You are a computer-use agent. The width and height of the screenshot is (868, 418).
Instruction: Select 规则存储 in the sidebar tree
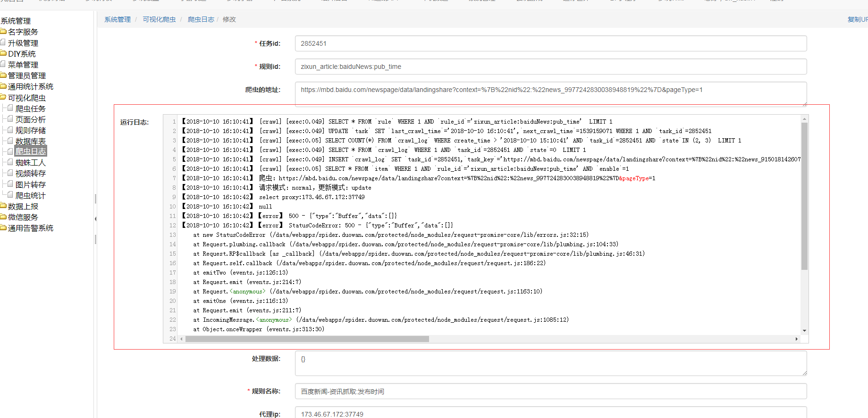tap(31, 130)
